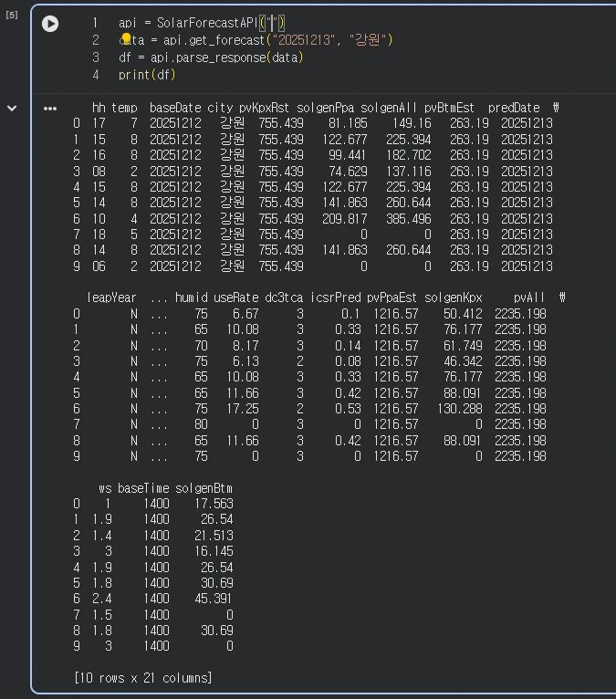The height and width of the screenshot is (699, 616).
Task: Click the 'pvAll' column header
Action: tap(529, 297)
